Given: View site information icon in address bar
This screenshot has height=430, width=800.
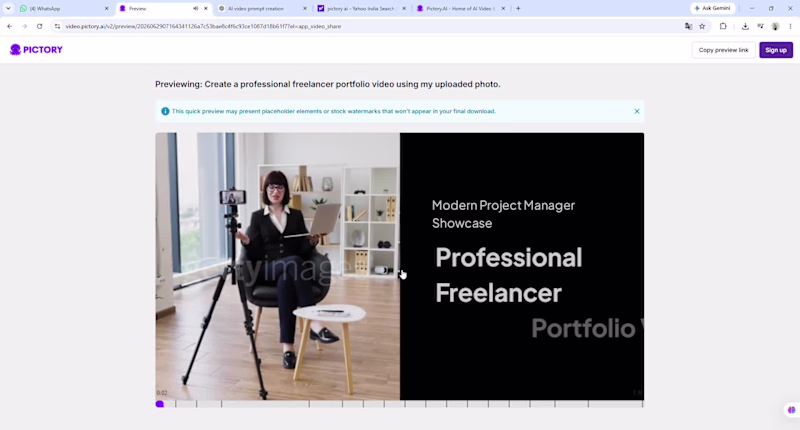Looking at the screenshot, I should pyautogui.click(x=57, y=26).
